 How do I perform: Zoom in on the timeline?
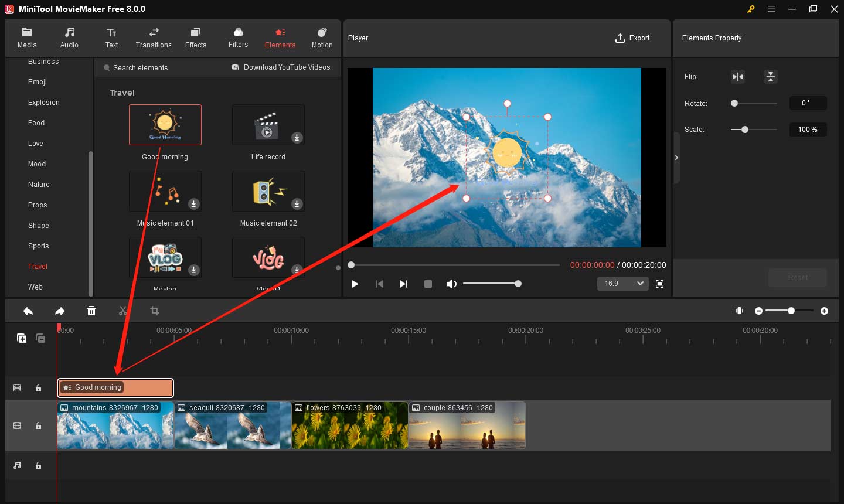tap(825, 311)
